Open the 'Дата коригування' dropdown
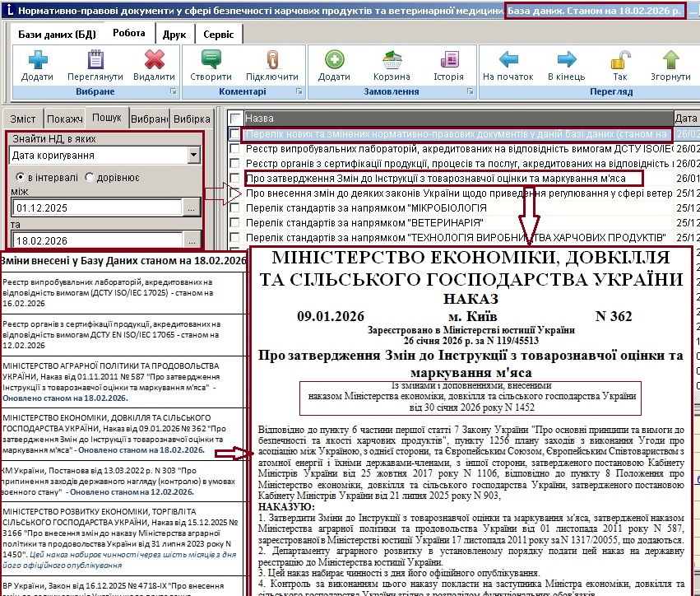 coord(193,155)
